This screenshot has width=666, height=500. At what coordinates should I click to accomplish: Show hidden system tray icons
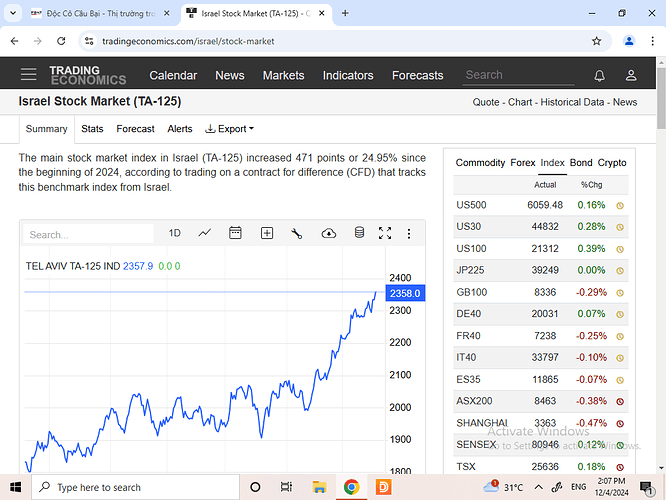pyautogui.click(x=538, y=487)
